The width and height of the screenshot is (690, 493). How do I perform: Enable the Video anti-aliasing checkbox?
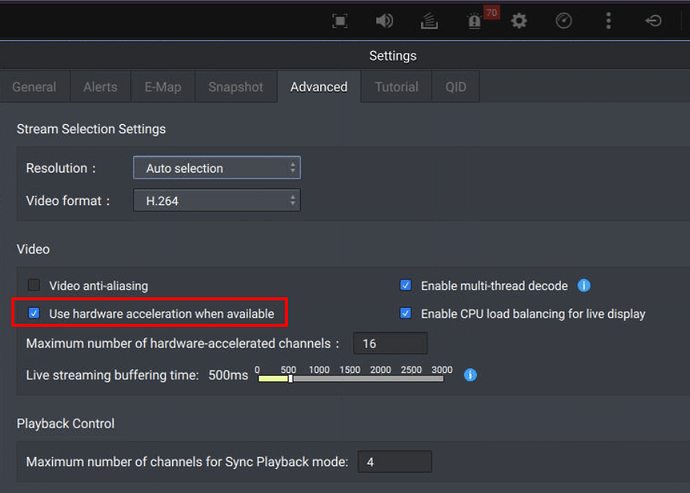[34, 285]
